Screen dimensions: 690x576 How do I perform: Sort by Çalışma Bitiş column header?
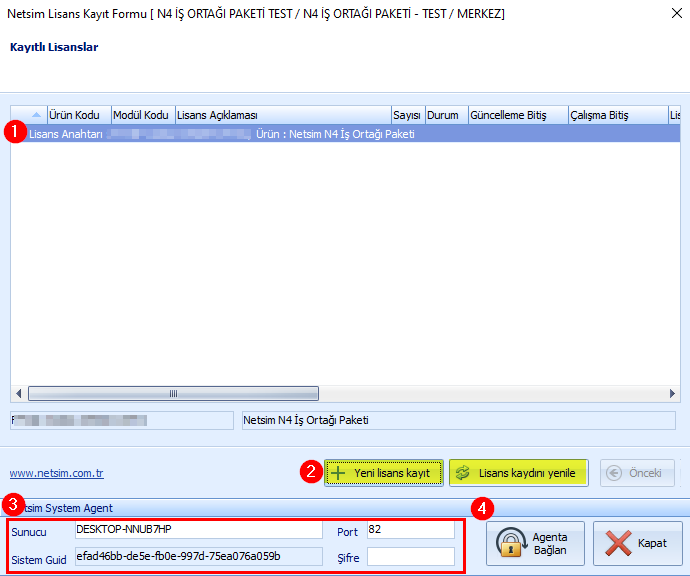click(616, 115)
